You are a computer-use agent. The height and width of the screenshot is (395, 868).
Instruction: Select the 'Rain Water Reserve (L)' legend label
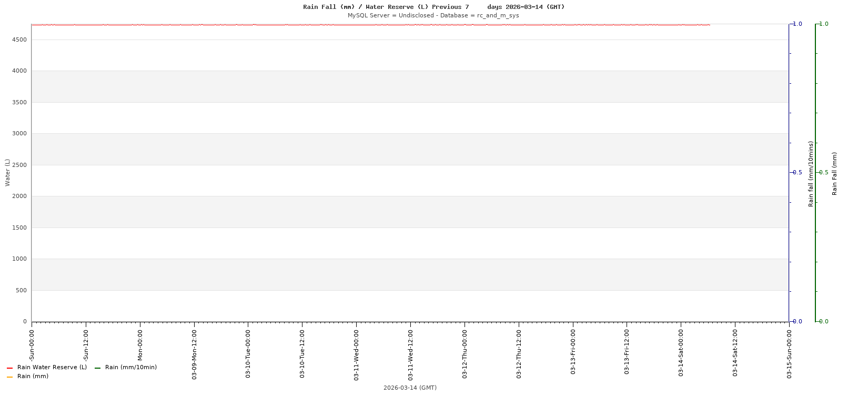(x=52, y=368)
